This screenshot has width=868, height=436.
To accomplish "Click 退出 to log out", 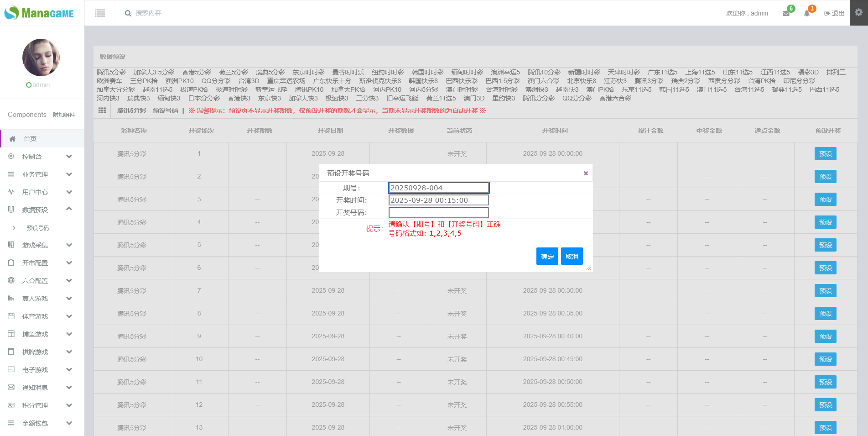I will [834, 13].
